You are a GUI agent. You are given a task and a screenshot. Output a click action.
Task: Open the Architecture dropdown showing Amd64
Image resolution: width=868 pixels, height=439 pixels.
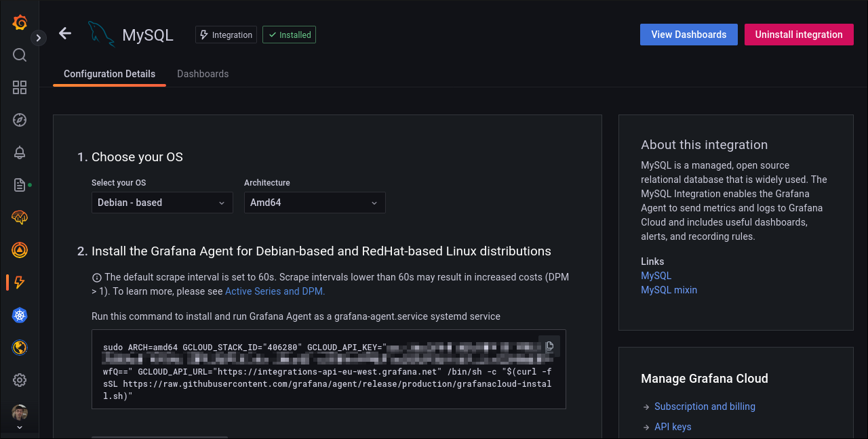pos(315,203)
